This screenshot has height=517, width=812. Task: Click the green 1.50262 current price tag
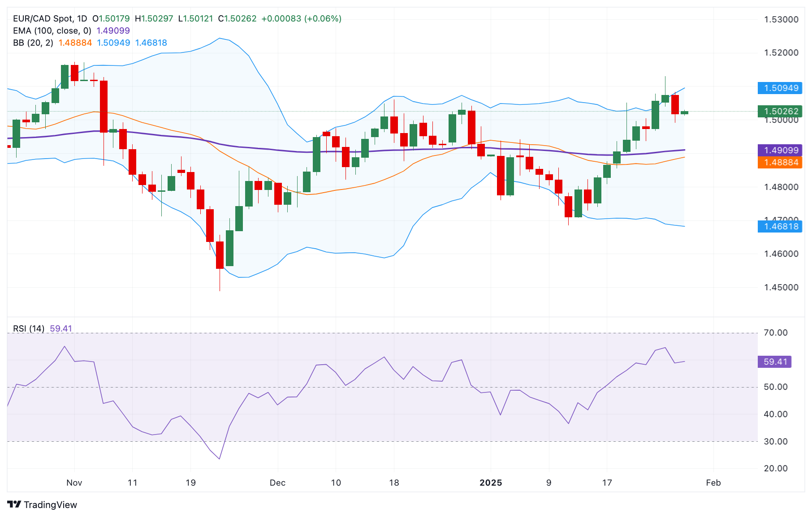[780, 111]
